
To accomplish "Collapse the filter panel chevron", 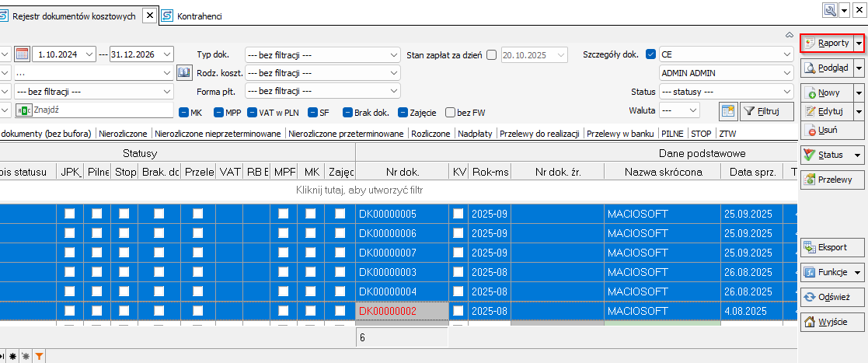I will point(790,35).
